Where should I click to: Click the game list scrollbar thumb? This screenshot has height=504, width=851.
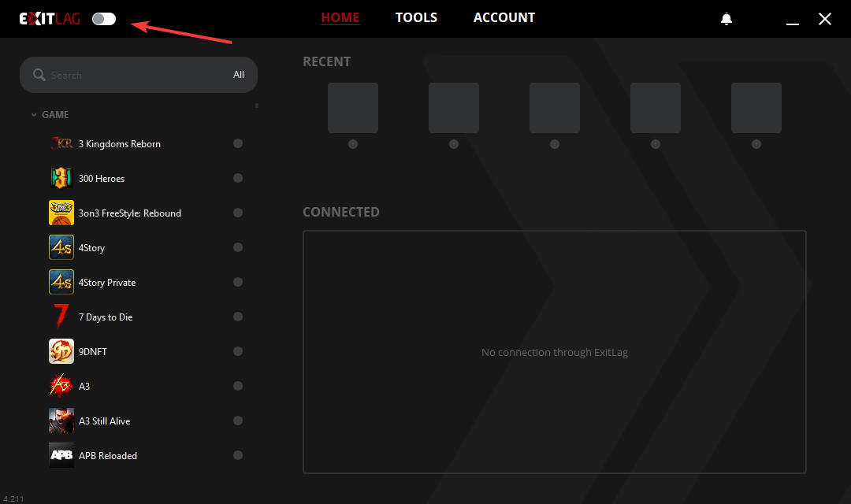257,106
